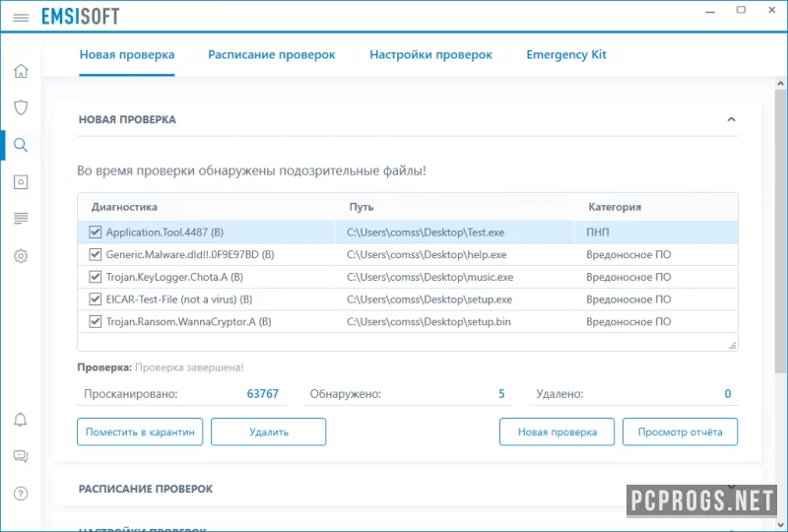This screenshot has width=788, height=532.
Task: Open the hamburger menu
Action: [x=21, y=18]
